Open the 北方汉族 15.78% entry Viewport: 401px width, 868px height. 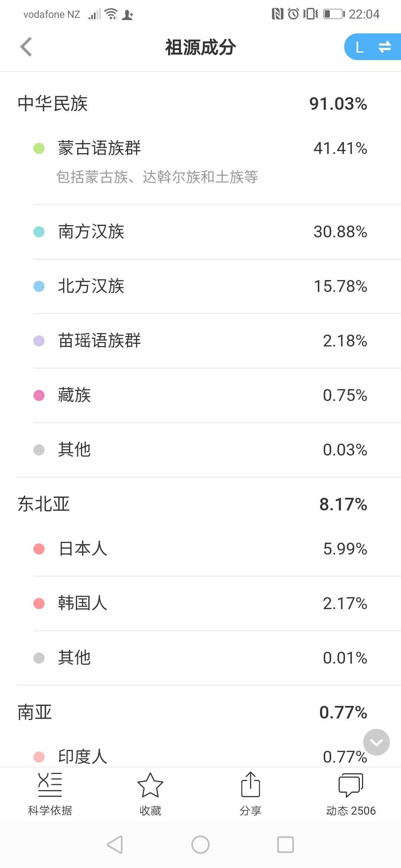[217, 286]
